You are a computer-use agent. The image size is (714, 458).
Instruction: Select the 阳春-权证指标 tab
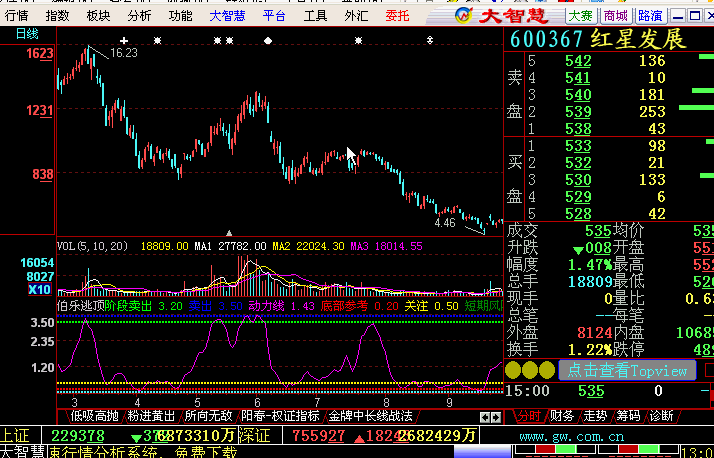280,416
